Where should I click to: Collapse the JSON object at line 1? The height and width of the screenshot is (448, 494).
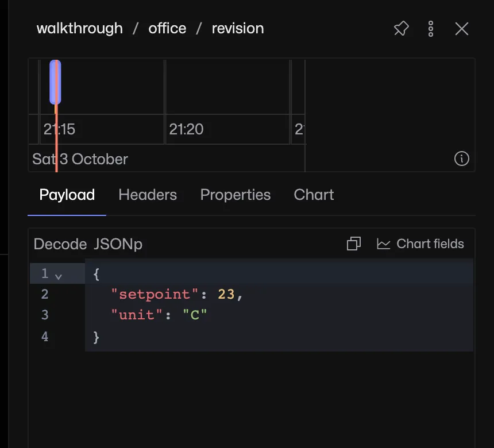tap(58, 277)
